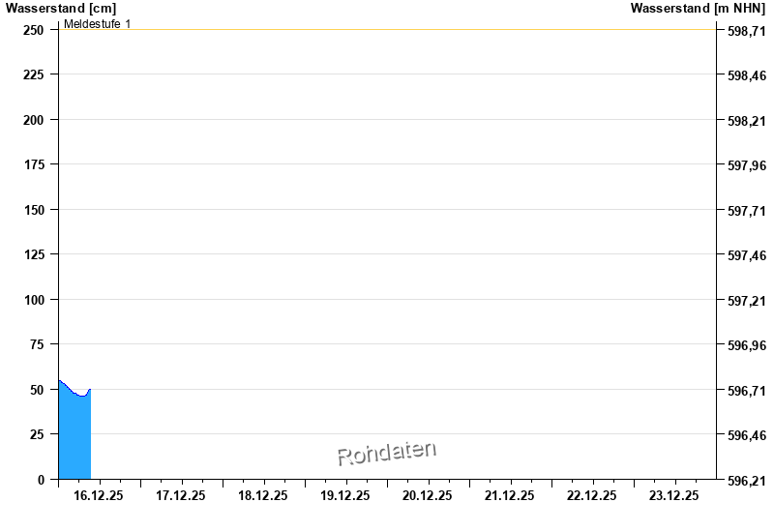
Task: Click the Rohdaten watermark text
Action: tap(386, 452)
